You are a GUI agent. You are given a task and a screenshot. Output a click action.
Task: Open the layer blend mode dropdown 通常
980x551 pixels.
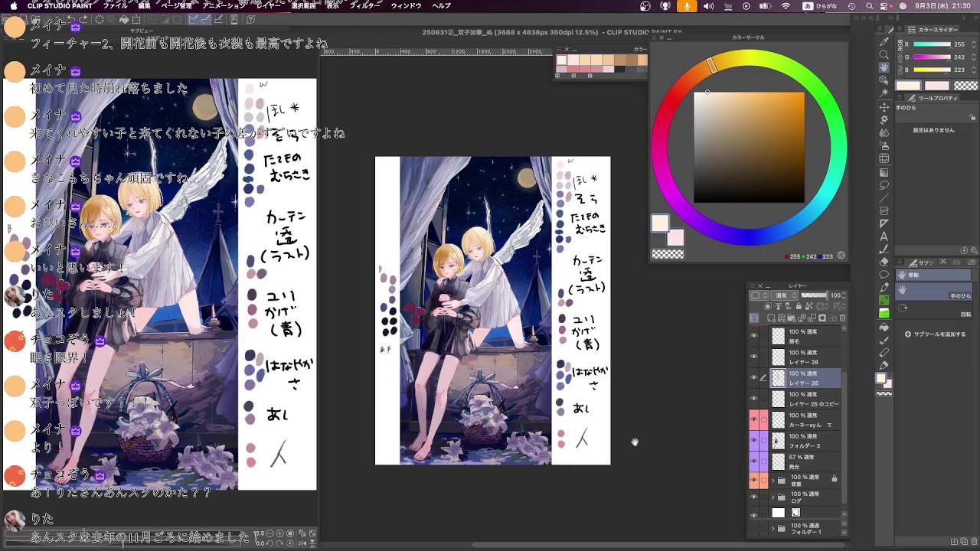coord(785,295)
